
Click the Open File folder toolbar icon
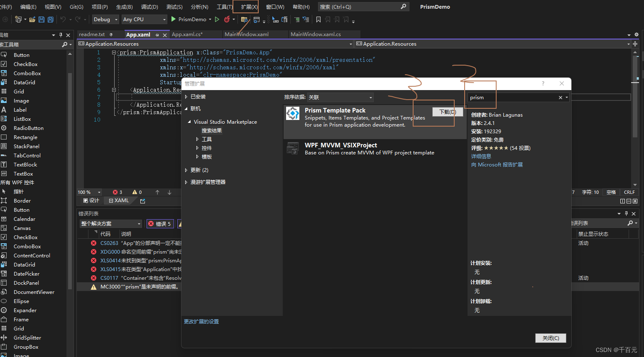(32, 20)
